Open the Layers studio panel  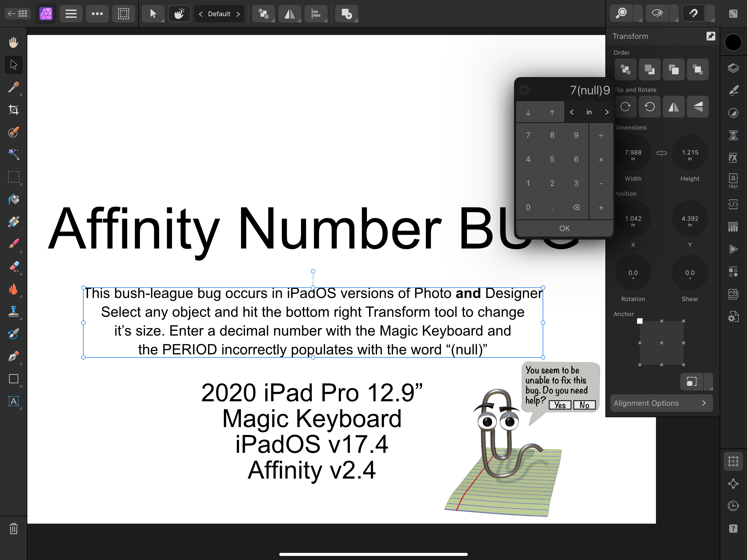pos(733,68)
